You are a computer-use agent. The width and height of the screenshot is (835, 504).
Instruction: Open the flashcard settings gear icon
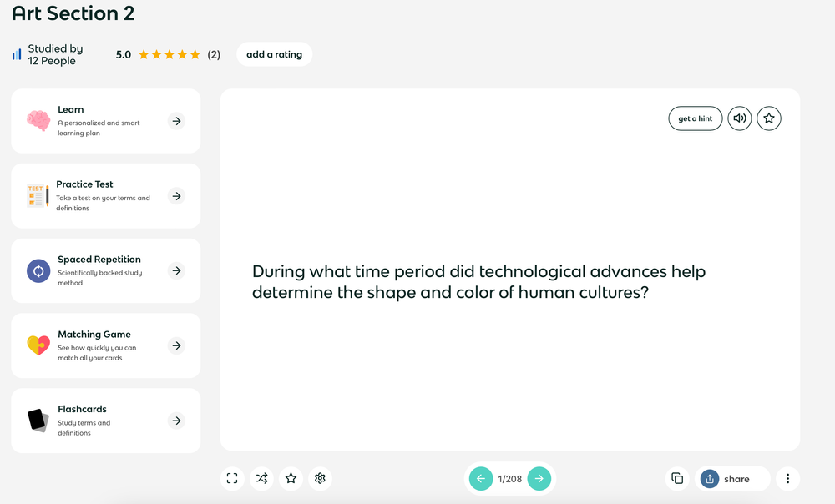(x=320, y=478)
